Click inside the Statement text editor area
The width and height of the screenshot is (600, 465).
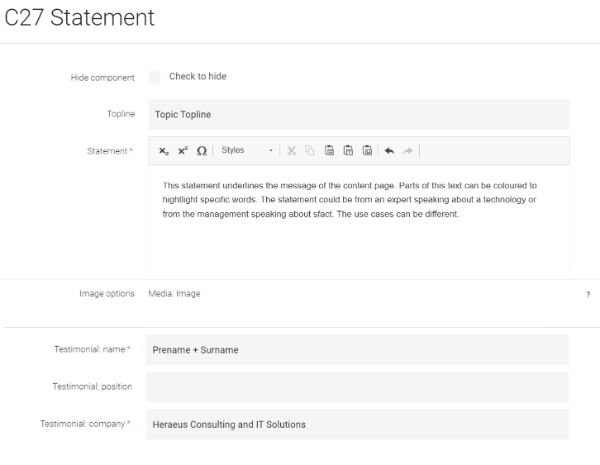pos(359,219)
